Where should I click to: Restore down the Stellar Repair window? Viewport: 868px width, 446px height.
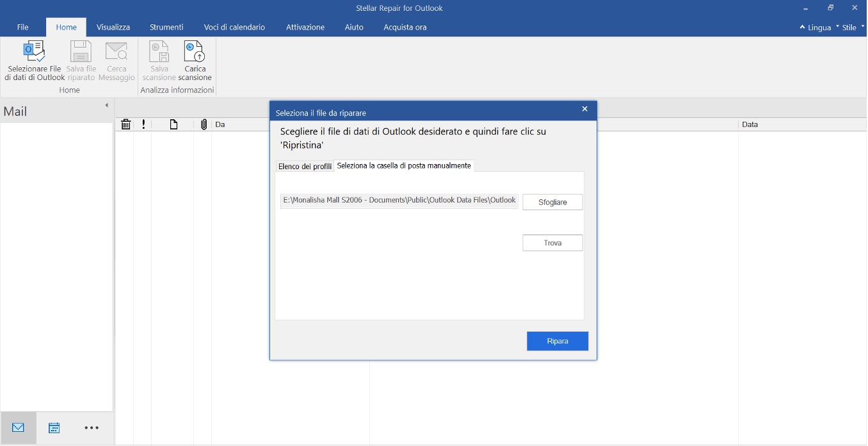pos(830,8)
